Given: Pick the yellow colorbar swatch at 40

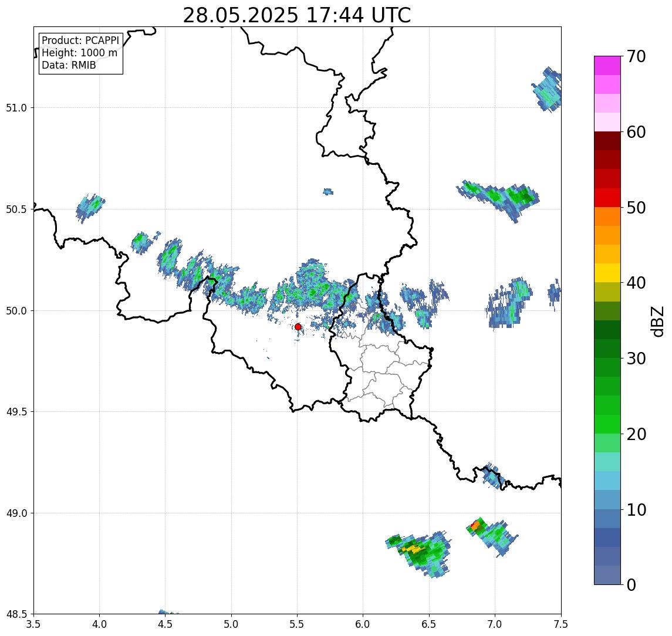Looking at the screenshot, I should coord(607,273).
